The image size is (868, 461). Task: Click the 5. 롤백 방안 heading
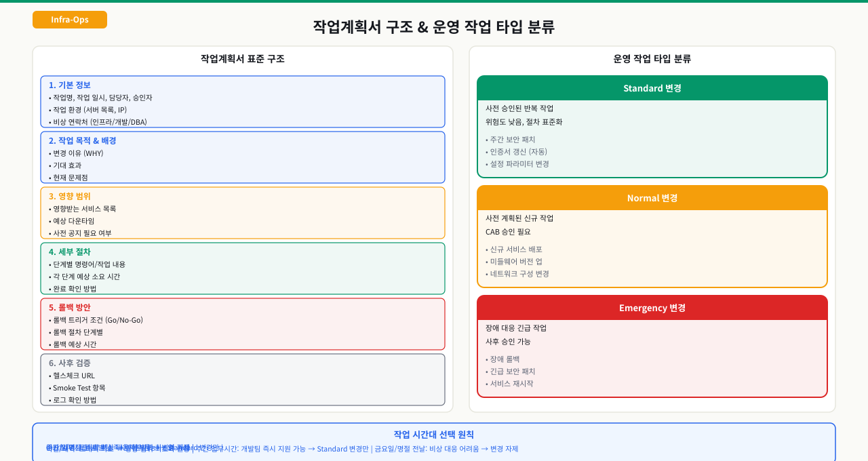[70, 308]
